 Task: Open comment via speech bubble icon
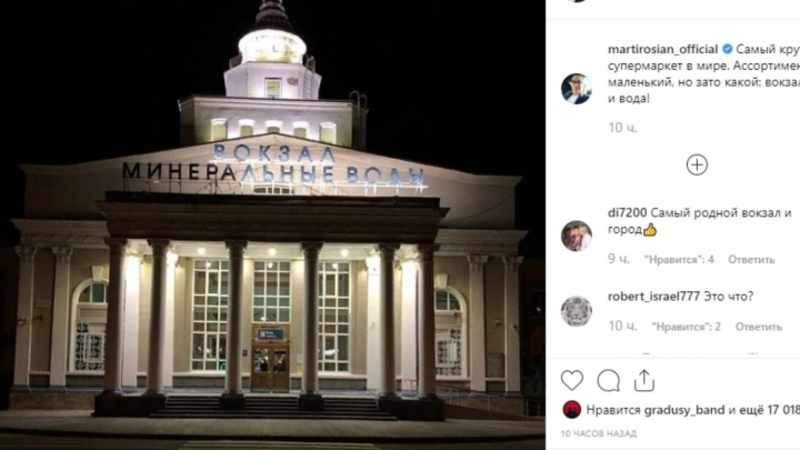[608, 381]
